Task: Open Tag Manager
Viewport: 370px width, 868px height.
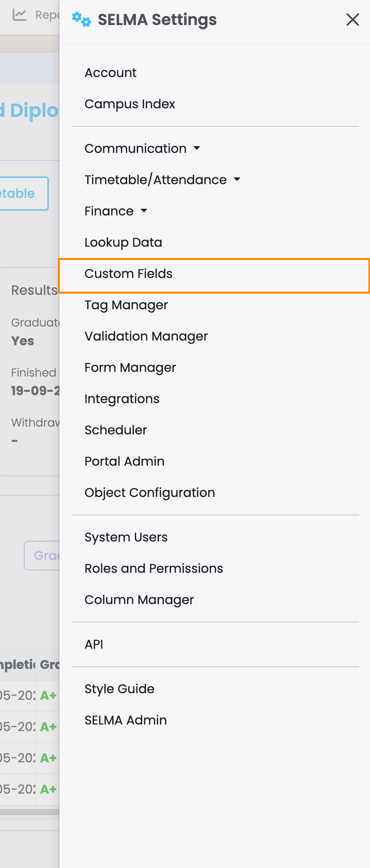Action: [x=126, y=305]
